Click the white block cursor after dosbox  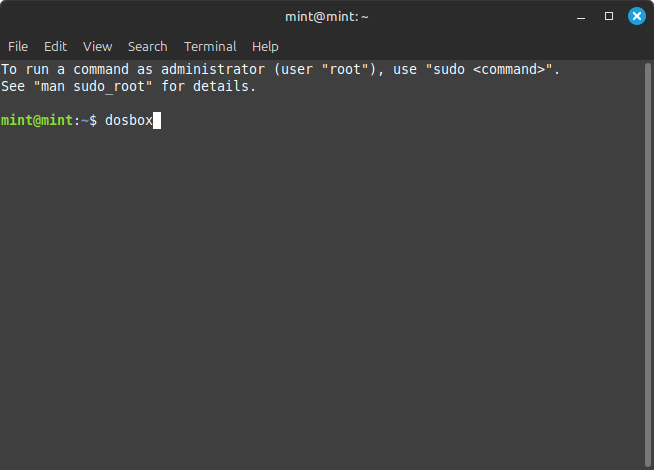pos(156,120)
